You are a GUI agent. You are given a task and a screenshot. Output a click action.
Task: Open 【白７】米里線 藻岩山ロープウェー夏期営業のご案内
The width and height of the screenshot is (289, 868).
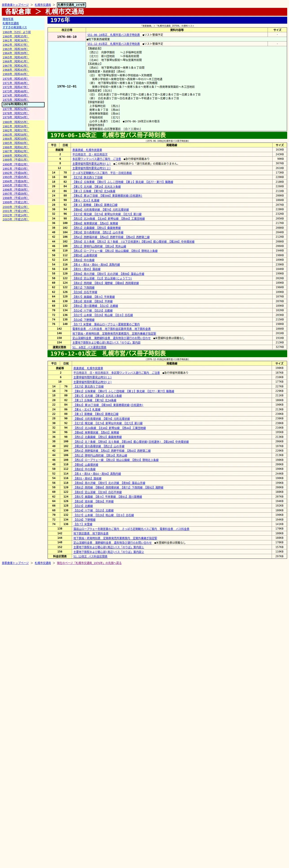[106, 324]
